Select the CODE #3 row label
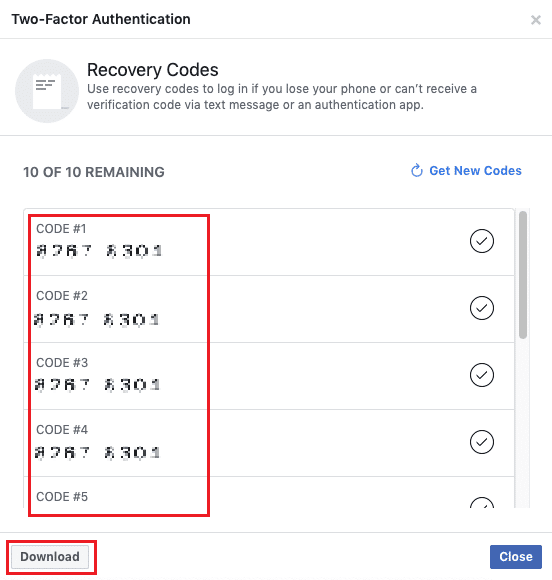 pos(62,362)
